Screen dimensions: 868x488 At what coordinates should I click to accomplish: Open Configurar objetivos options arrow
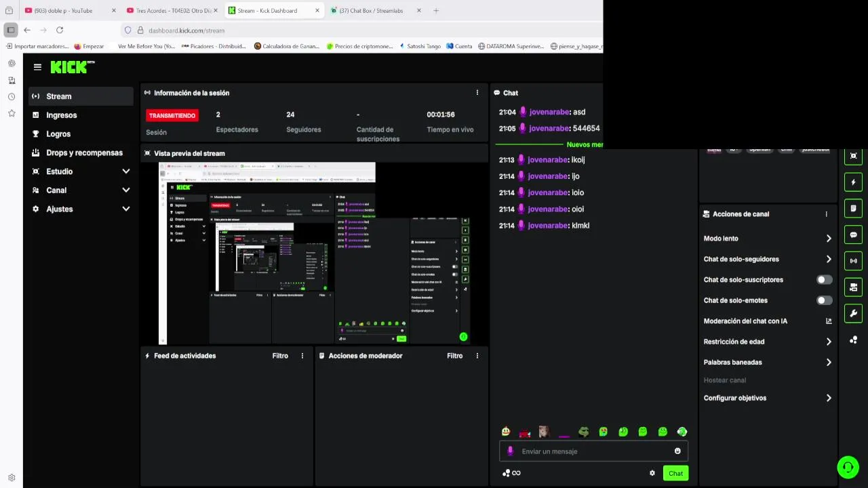pos(829,398)
